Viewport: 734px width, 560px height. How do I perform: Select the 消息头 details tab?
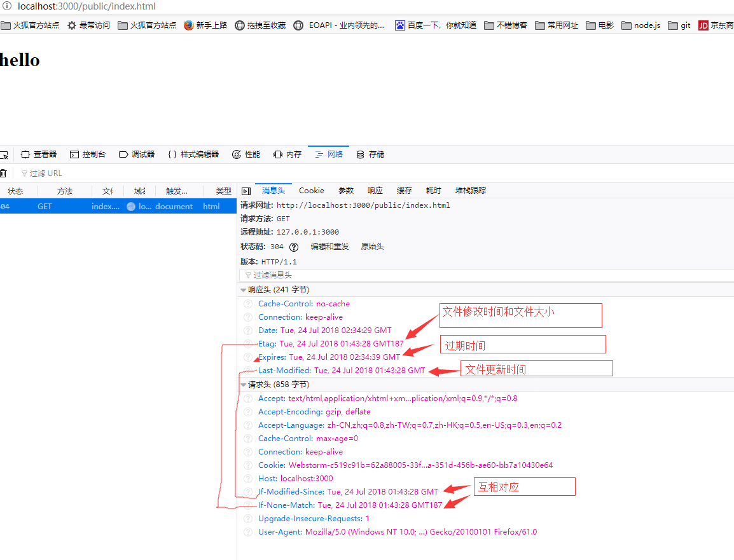tap(274, 191)
